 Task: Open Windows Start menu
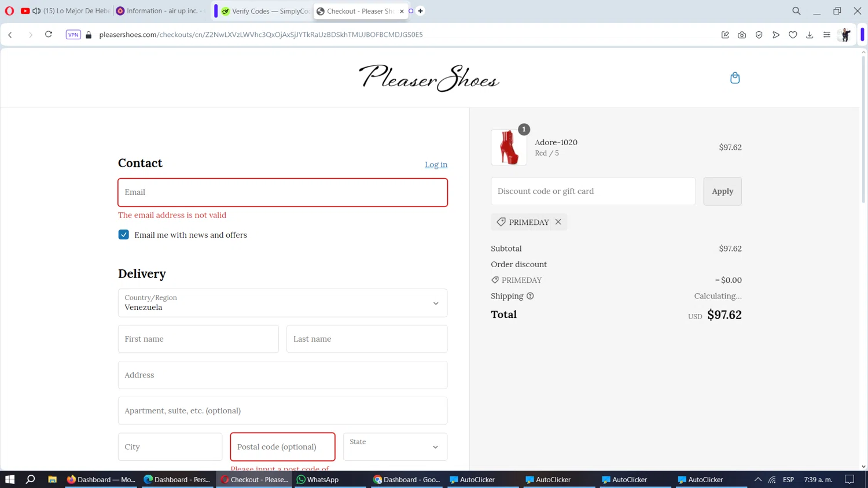click(10, 479)
